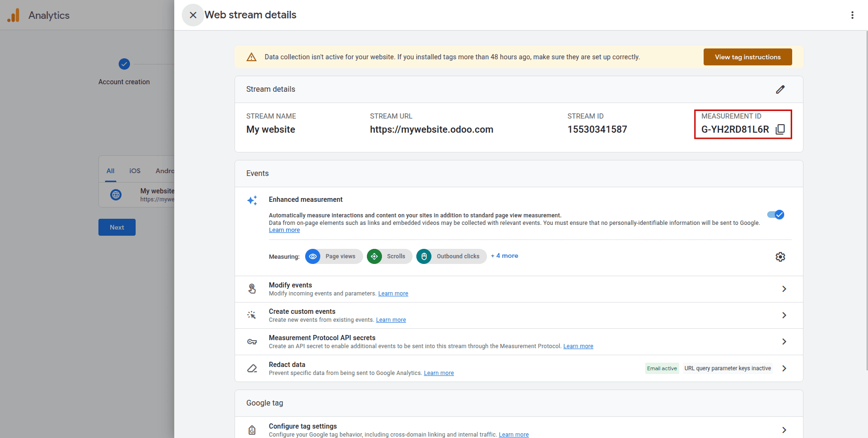Open Learn more for Measurement Protocol

coord(578,346)
